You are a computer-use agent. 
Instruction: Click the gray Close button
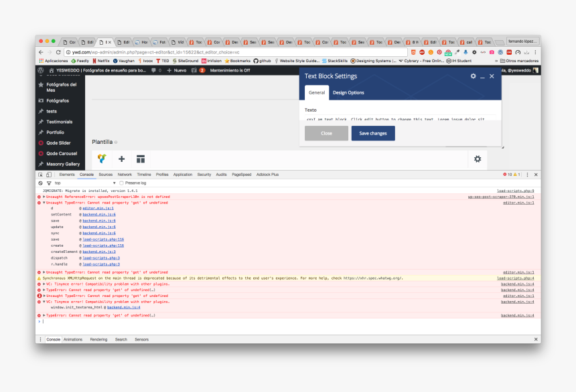point(326,133)
